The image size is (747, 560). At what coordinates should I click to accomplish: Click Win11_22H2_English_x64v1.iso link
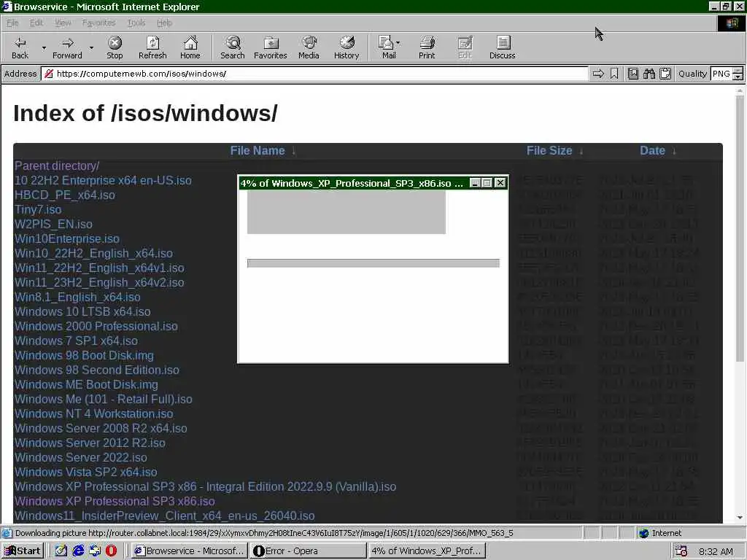coord(99,268)
